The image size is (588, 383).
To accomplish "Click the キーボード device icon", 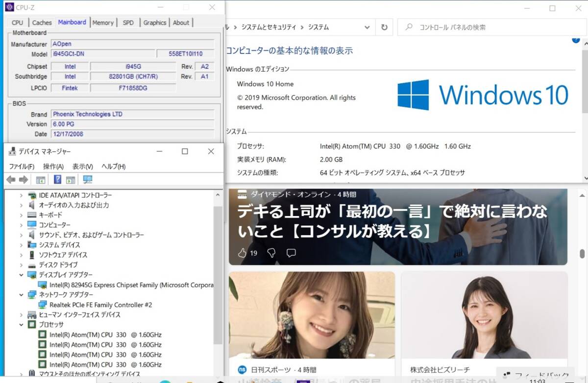I will 32,215.
